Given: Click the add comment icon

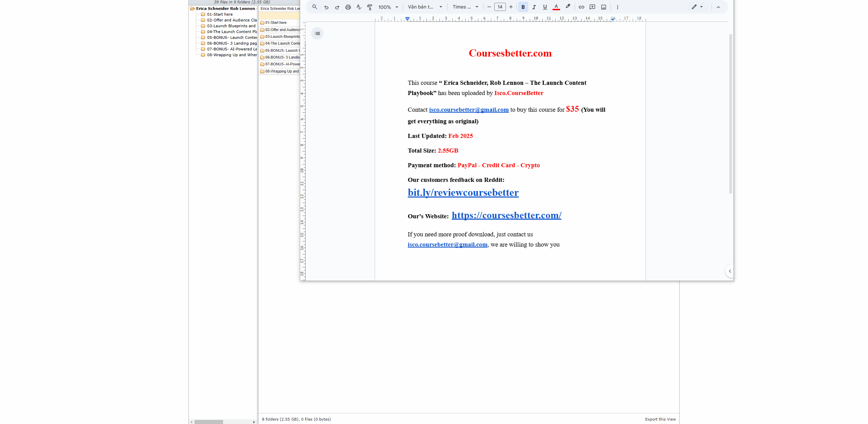Looking at the screenshot, I should 592,7.
